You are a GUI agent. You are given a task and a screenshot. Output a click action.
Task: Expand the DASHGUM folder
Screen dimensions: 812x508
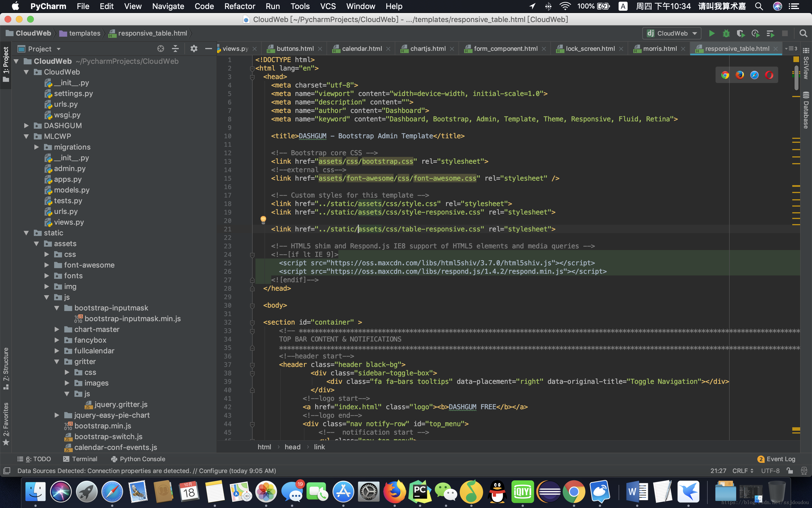click(26, 126)
